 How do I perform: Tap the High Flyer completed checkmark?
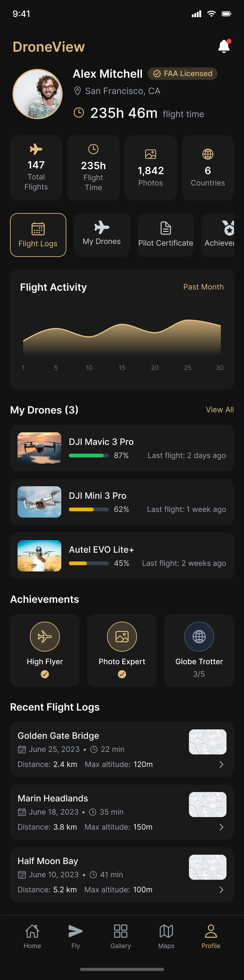coord(45,674)
